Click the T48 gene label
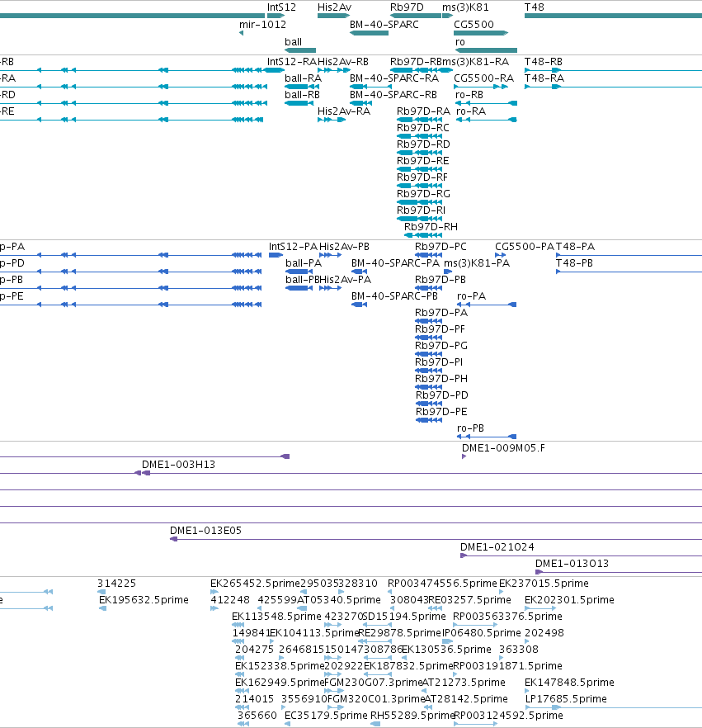Image resolution: width=702 pixels, height=728 pixels. pos(534,7)
